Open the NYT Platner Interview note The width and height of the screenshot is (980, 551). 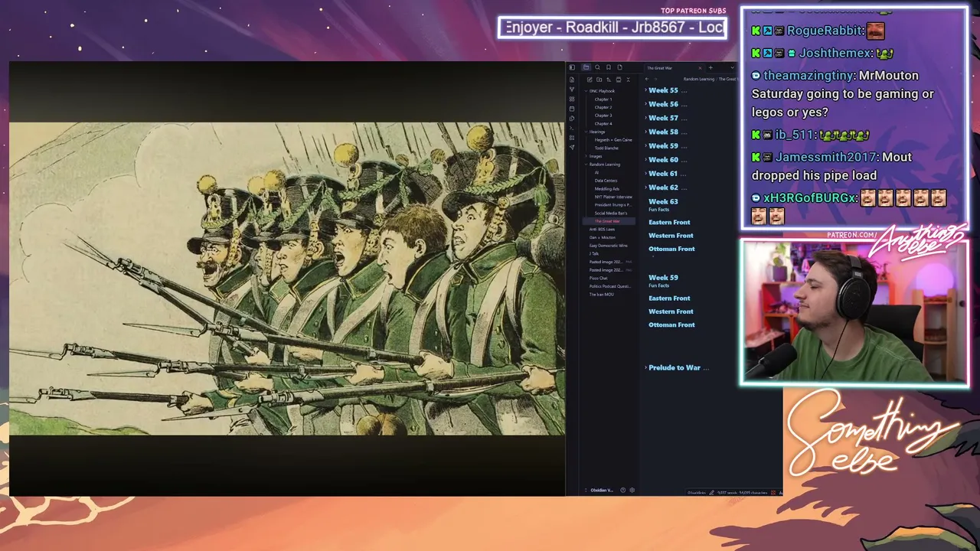(613, 197)
